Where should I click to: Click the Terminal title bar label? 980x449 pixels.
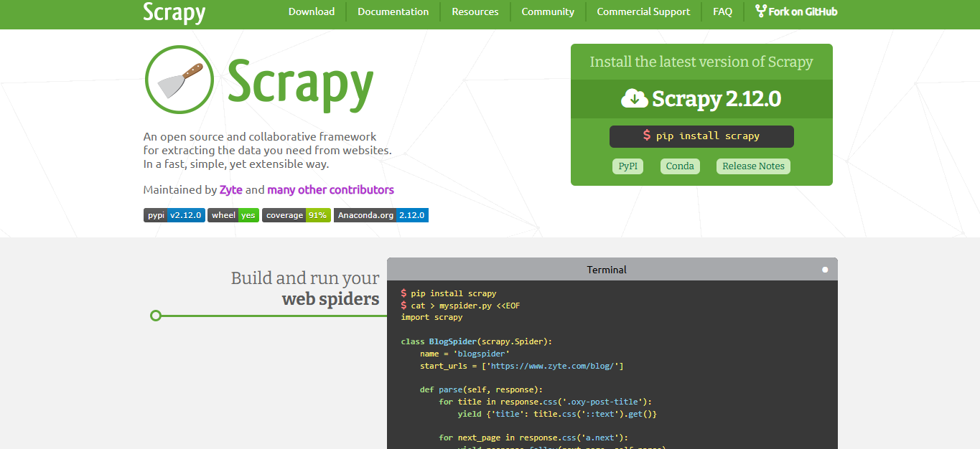point(607,270)
